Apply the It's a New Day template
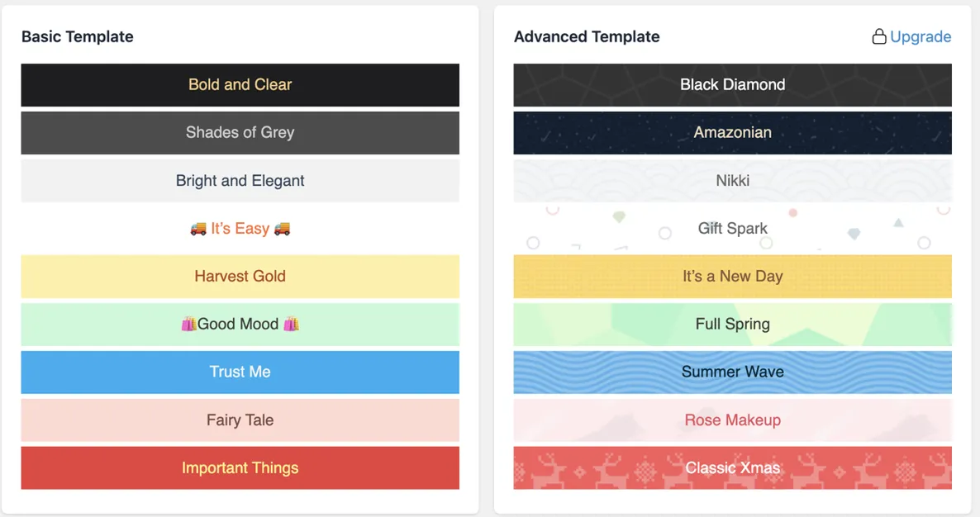Viewport: 980px width, 517px height. [732, 277]
